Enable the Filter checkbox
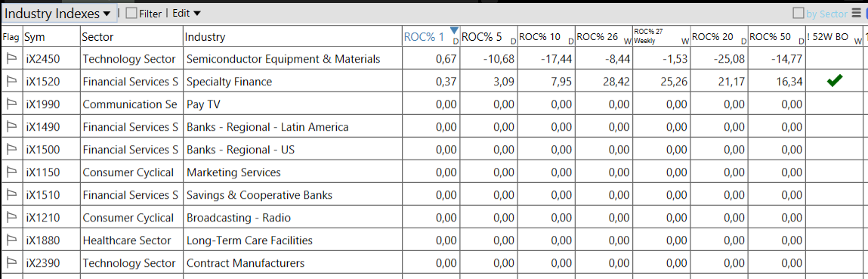Viewport: 868px width, 279px height. (131, 14)
